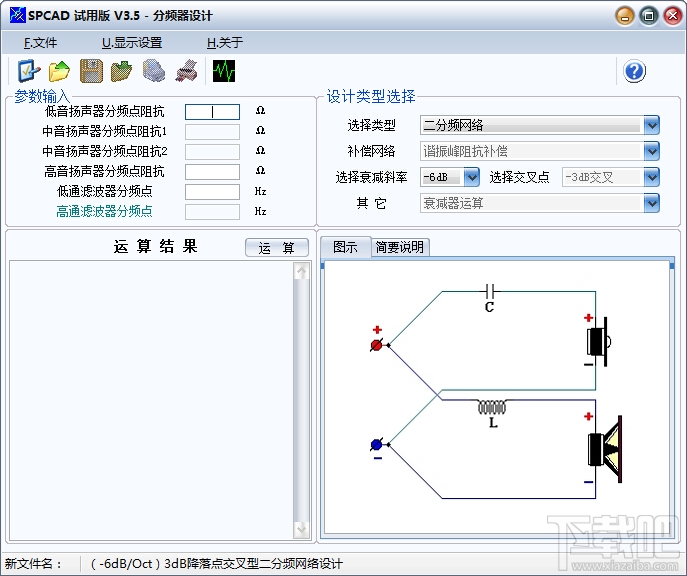Save design with the floppy disk icon
The image size is (687, 576).
91,71
